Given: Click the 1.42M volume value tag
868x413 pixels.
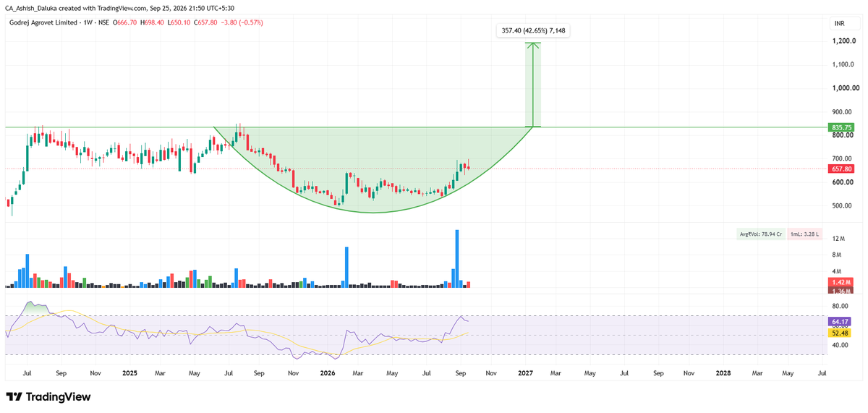Looking at the screenshot, I should coord(840,282).
